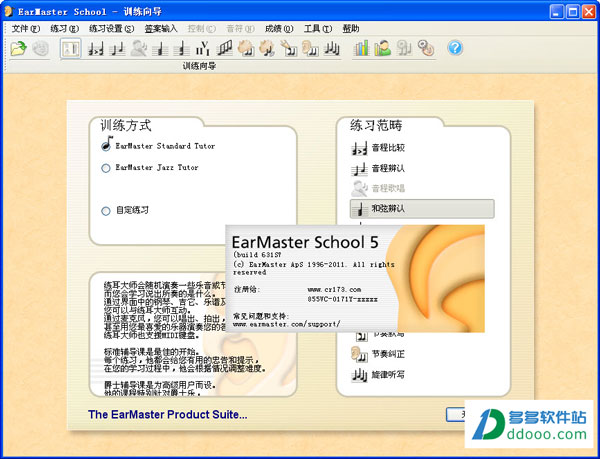The height and width of the screenshot is (459, 600).
Task: Select the 自定练习 radio button
Action: [x=106, y=211]
